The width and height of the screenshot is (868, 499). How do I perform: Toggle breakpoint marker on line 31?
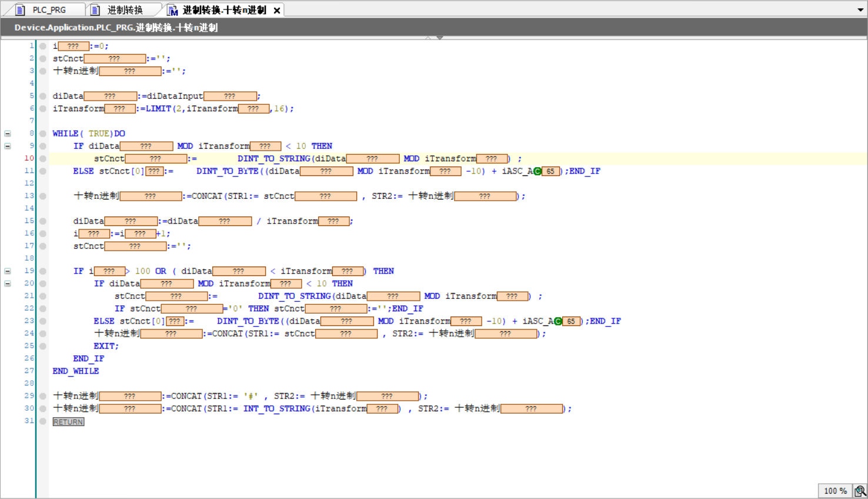pos(43,421)
